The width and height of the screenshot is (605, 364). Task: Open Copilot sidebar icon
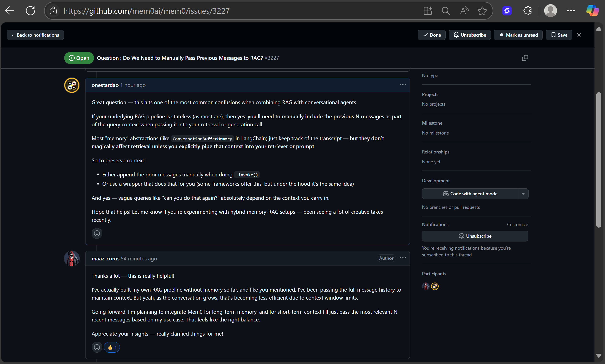[x=592, y=11]
